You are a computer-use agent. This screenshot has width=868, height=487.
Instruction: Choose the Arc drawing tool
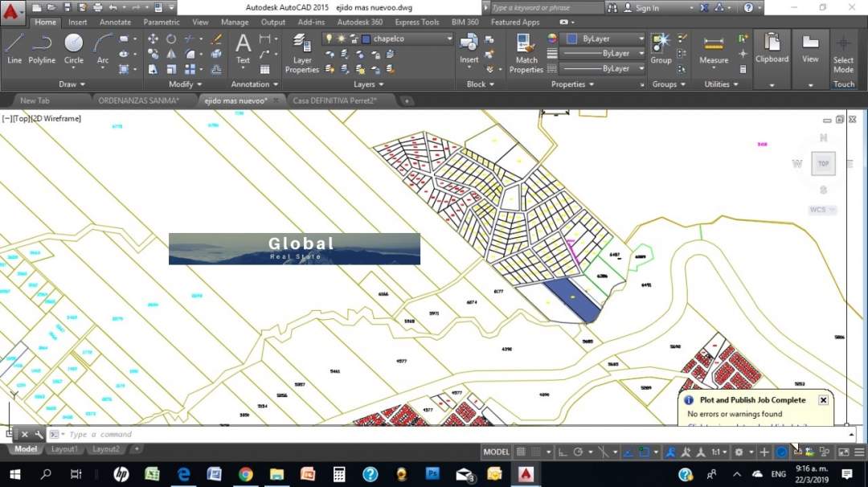[103, 49]
